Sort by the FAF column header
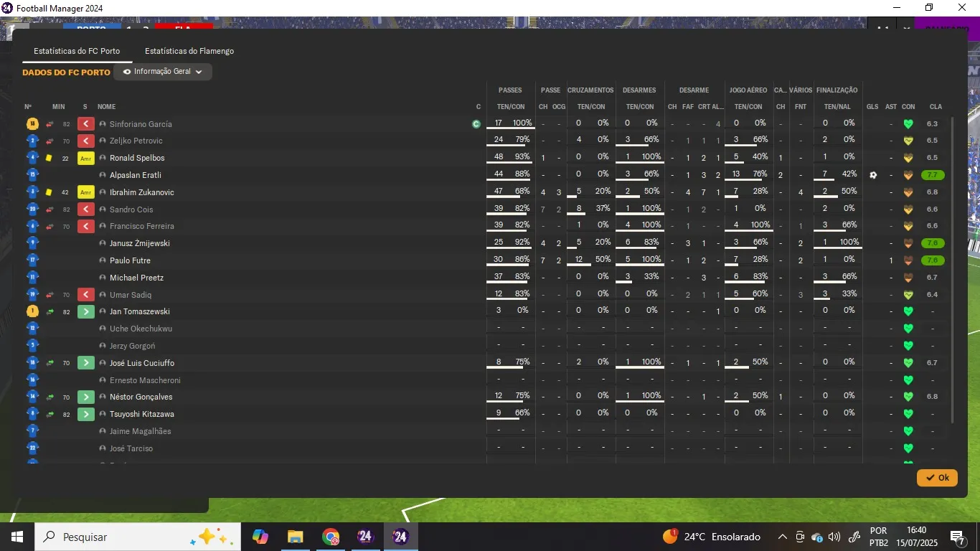The width and height of the screenshot is (980, 551). (x=688, y=107)
